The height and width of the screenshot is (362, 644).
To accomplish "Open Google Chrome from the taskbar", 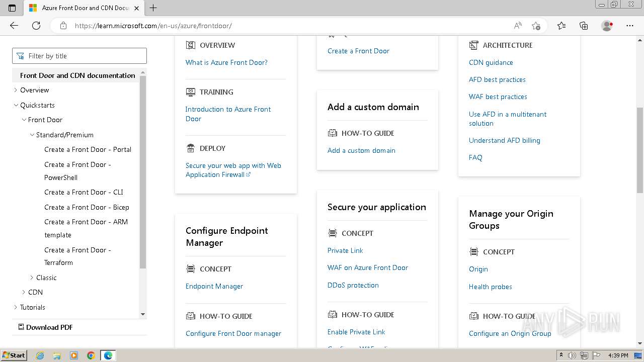I will coord(91,355).
